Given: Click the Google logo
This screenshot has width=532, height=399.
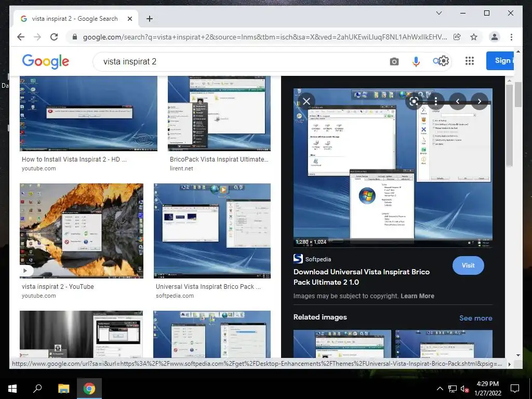Looking at the screenshot, I should click(x=46, y=61).
